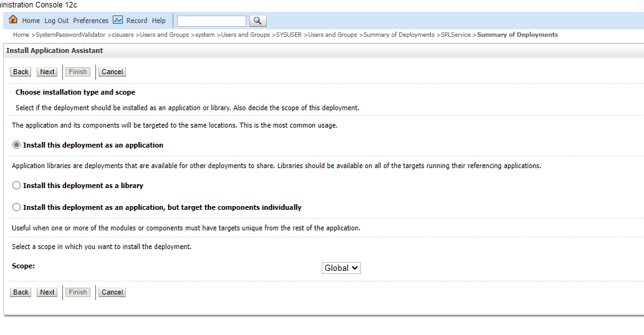Open Users and Groups link after cisusers

pyautogui.click(x=165, y=35)
